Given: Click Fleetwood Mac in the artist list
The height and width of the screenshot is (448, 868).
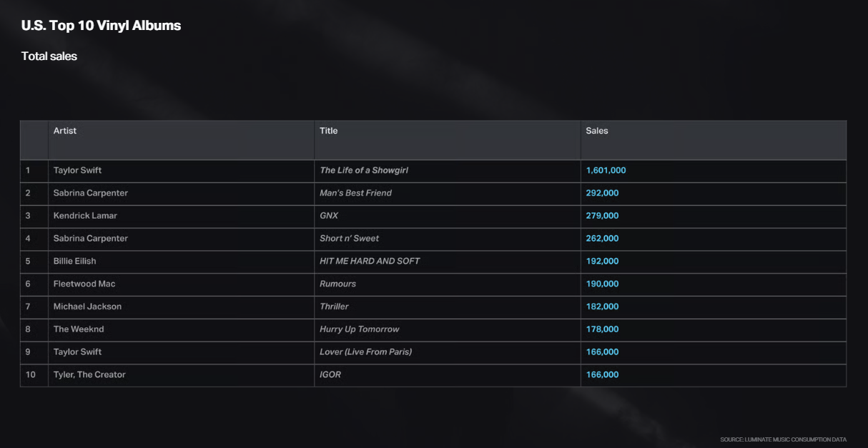Looking at the screenshot, I should 84,284.
